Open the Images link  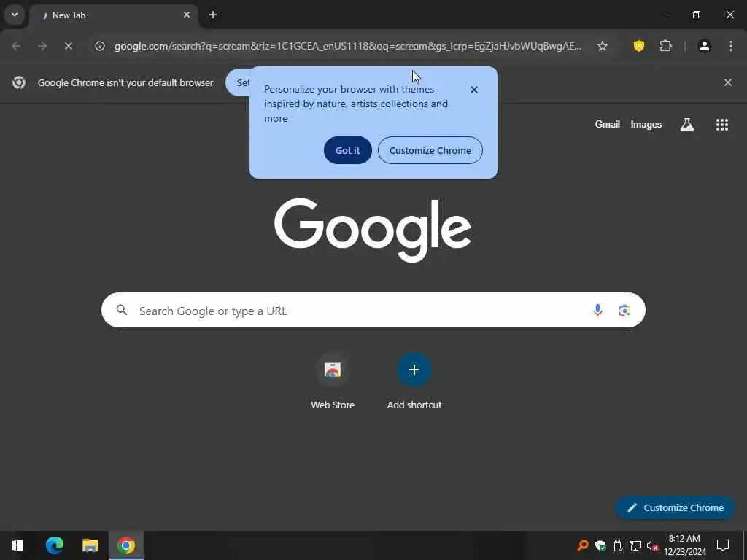(646, 124)
